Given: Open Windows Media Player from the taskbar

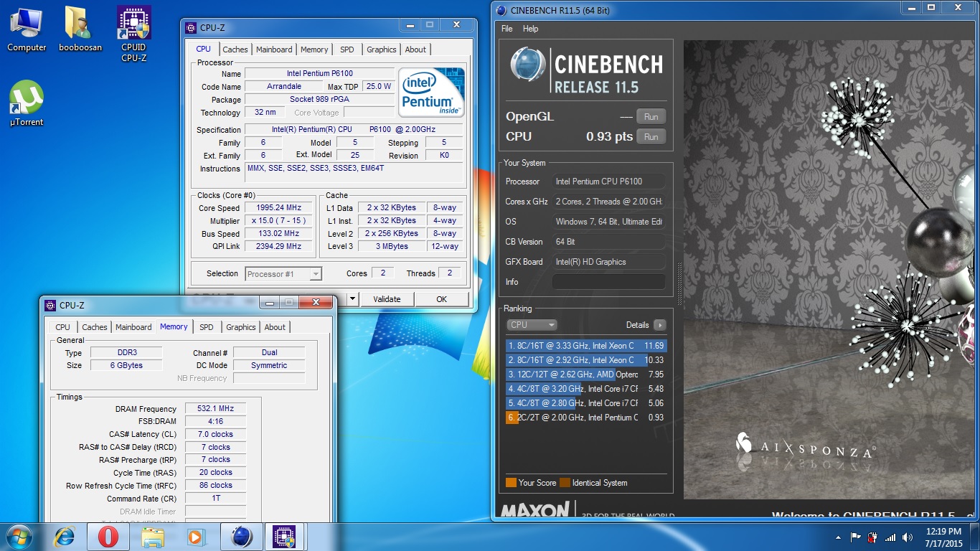Looking at the screenshot, I should (195, 537).
